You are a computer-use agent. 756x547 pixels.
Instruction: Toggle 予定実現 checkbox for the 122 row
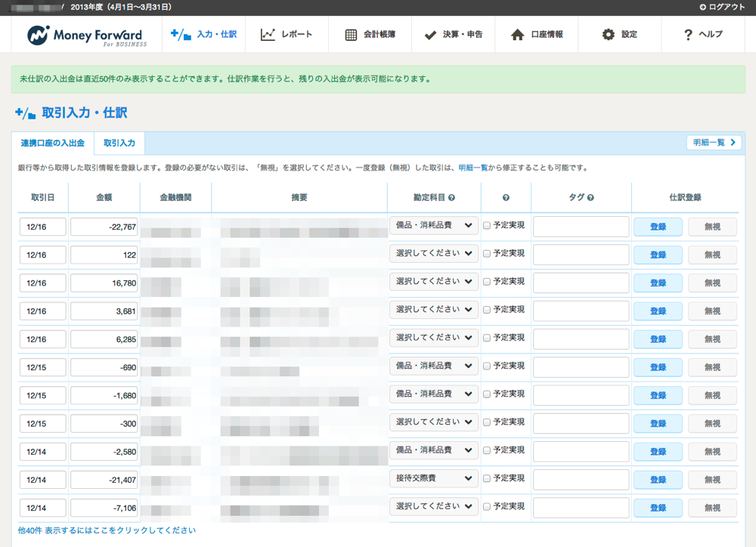487,254
